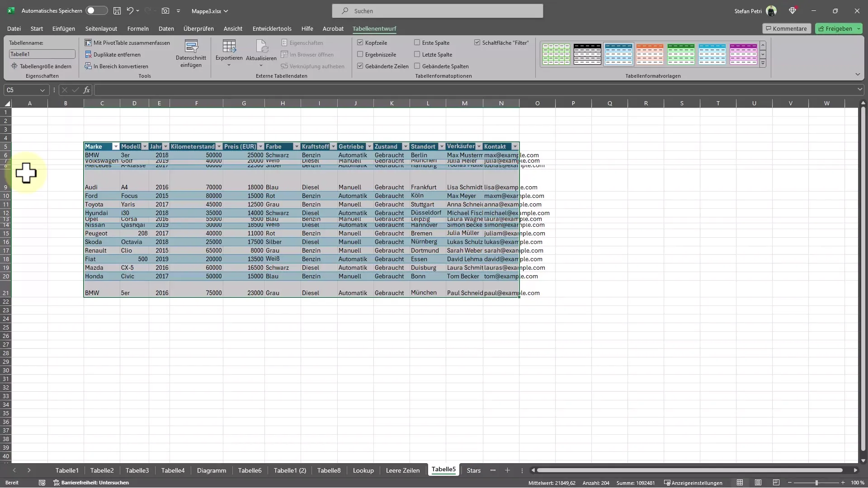This screenshot has height=488, width=868.
Task: Click the premium diamond icon in title bar
Action: pos(793,11)
